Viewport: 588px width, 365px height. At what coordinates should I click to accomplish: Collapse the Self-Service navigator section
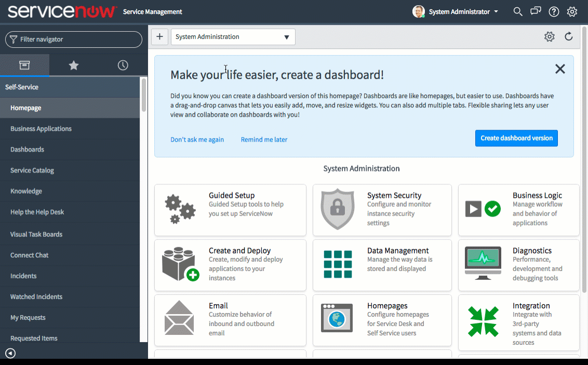tap(70, 87)
